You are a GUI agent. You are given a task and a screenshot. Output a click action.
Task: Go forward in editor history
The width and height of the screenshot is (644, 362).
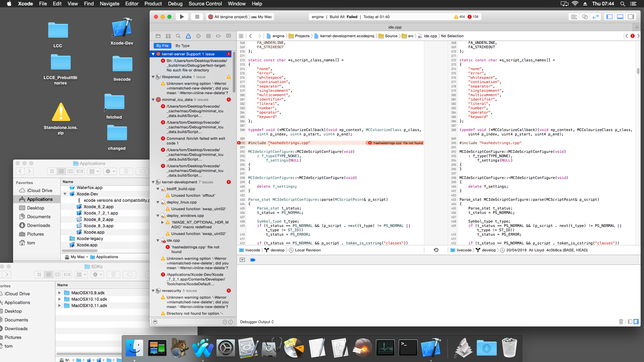[x=259, y=36]
